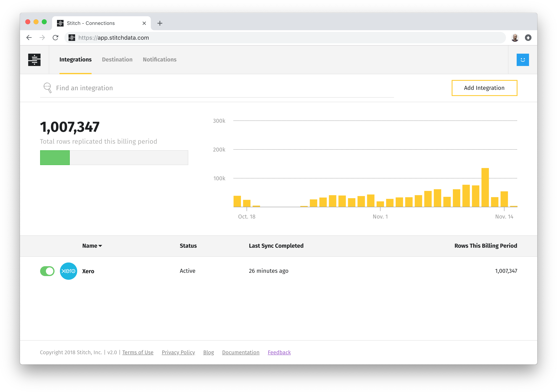Screen dimensions: 557x392
Task: Click the browser address bar URL
Action: click(x=114, y=38)
